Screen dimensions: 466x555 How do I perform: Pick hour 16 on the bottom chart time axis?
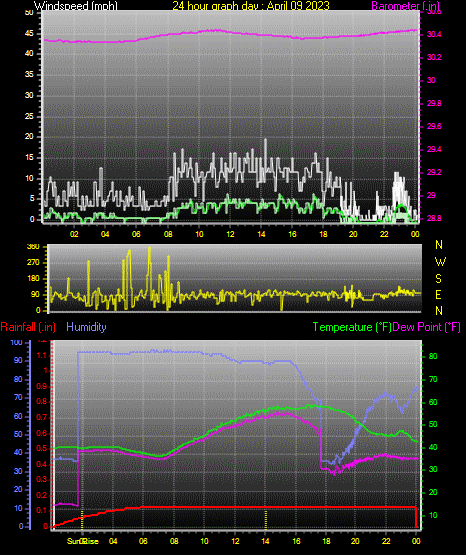(296, 541)
